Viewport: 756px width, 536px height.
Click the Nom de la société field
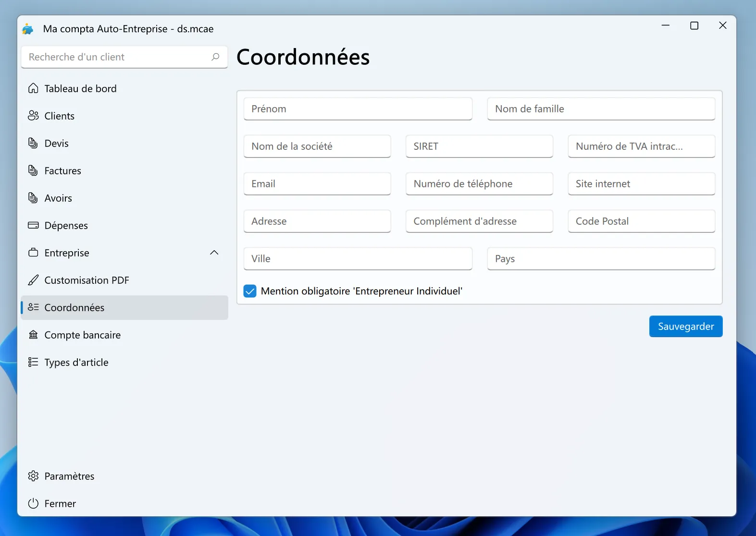click(x=317, y=146)
